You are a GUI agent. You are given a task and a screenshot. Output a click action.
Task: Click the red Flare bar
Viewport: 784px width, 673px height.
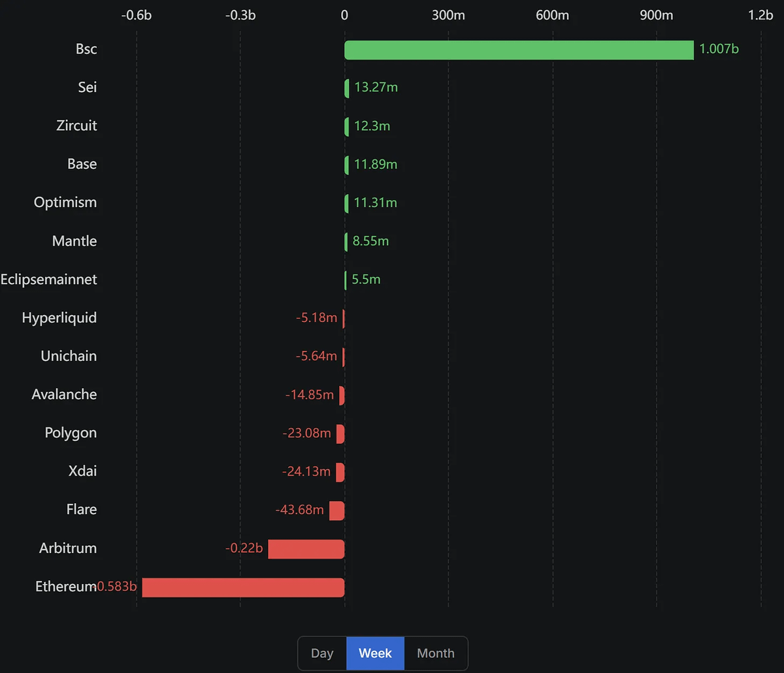(336, 510)
